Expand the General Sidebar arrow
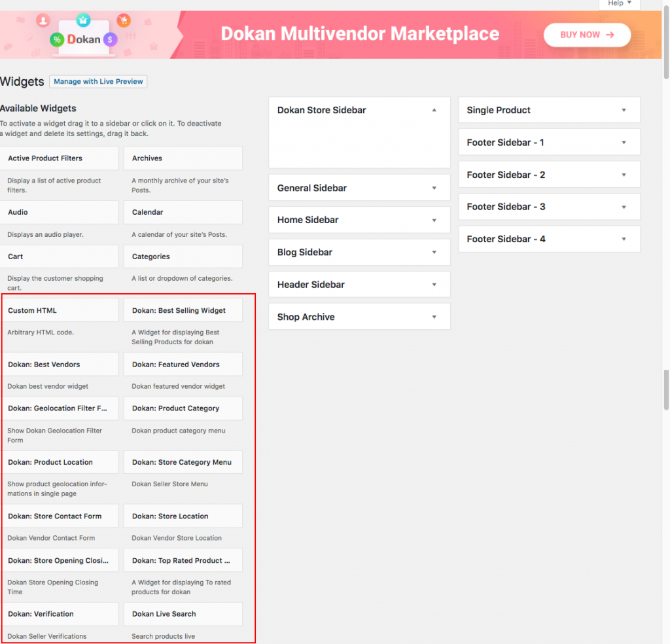 [x=434, y=188]
